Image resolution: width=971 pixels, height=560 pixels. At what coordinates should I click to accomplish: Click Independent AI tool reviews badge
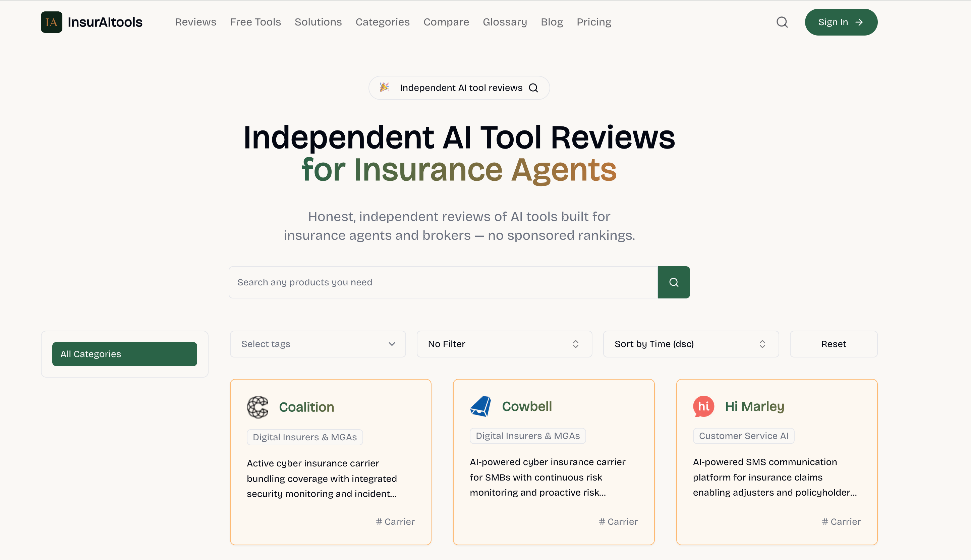point(459,88)
